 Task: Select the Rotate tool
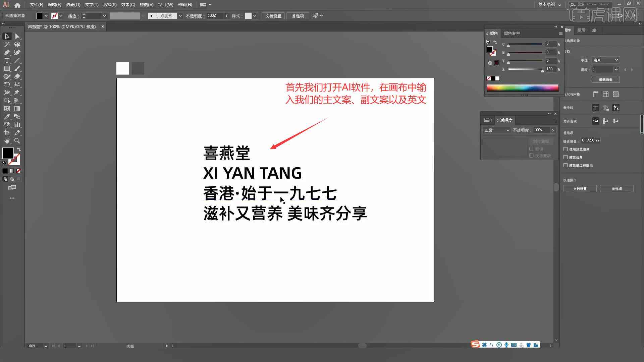click(7, 84)
